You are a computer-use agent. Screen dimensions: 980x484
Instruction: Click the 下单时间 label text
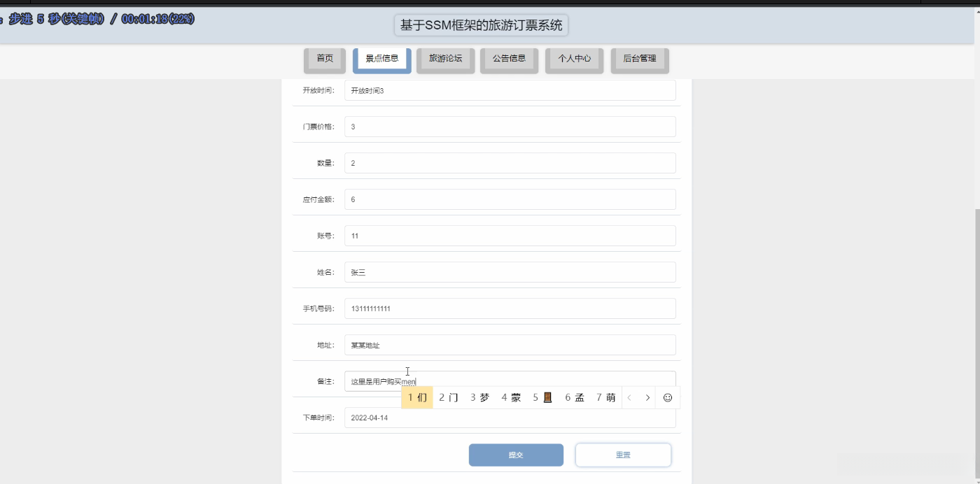pyautogui.click(x=318, y=418)
